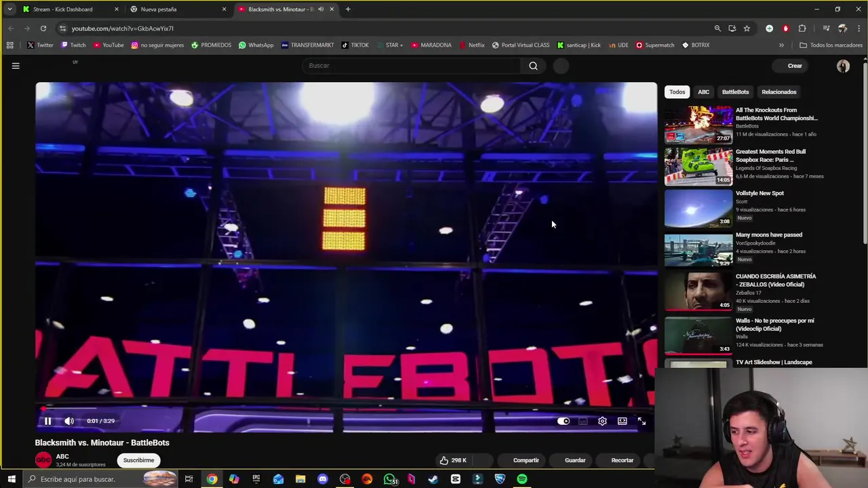Open the ABC channel avatar

43,460
